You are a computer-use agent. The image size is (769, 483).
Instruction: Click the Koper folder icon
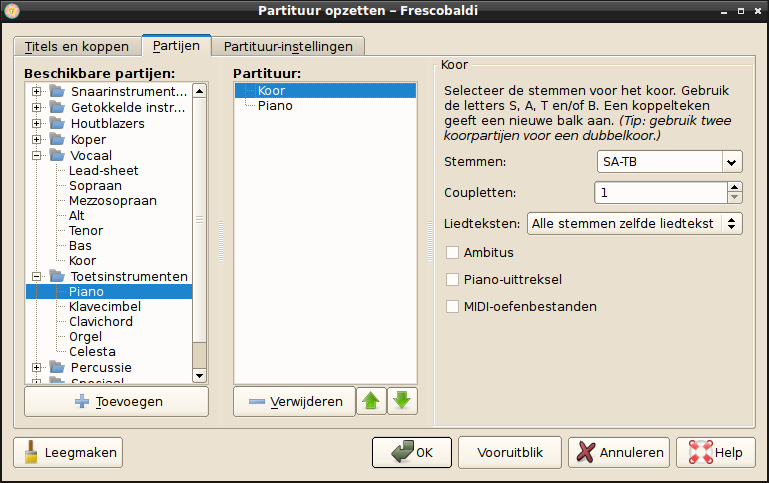point(57,139)
